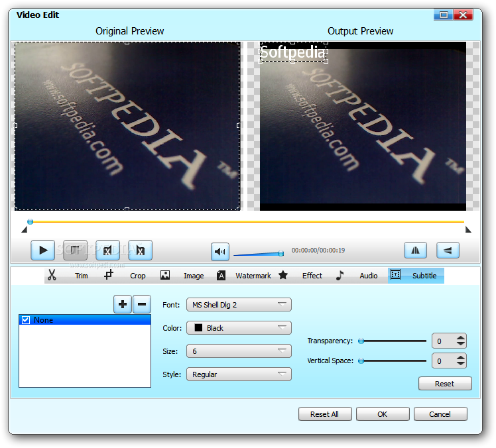496x448 pixels.
Task: Click the top crop handle on original preview
Action: (127, 43)
